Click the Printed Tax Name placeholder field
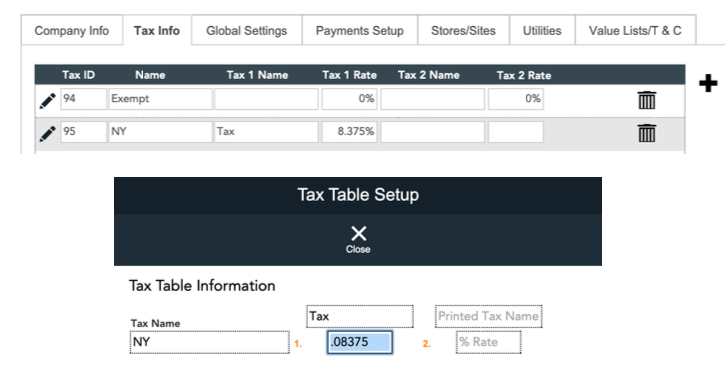This screenshot has width=727, height=381. [488, 317]
